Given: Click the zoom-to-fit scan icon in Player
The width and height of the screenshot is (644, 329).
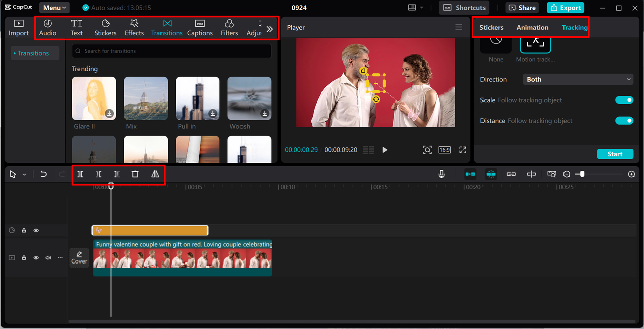Looking at the screenshot, I should [x=427, y=150].
